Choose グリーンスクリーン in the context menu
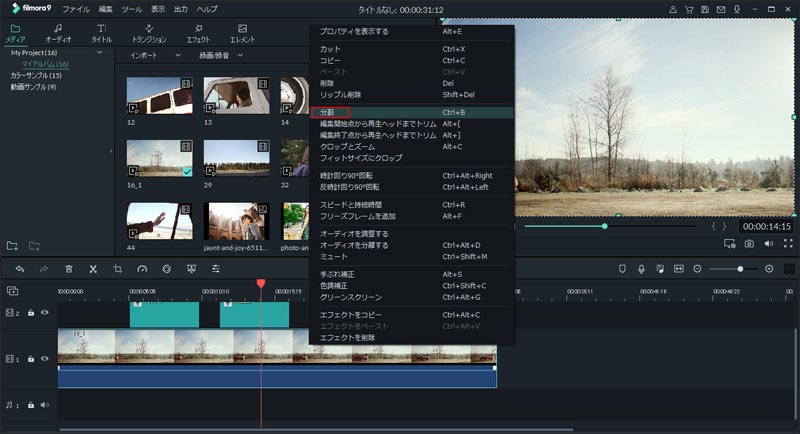 (412, 297)
